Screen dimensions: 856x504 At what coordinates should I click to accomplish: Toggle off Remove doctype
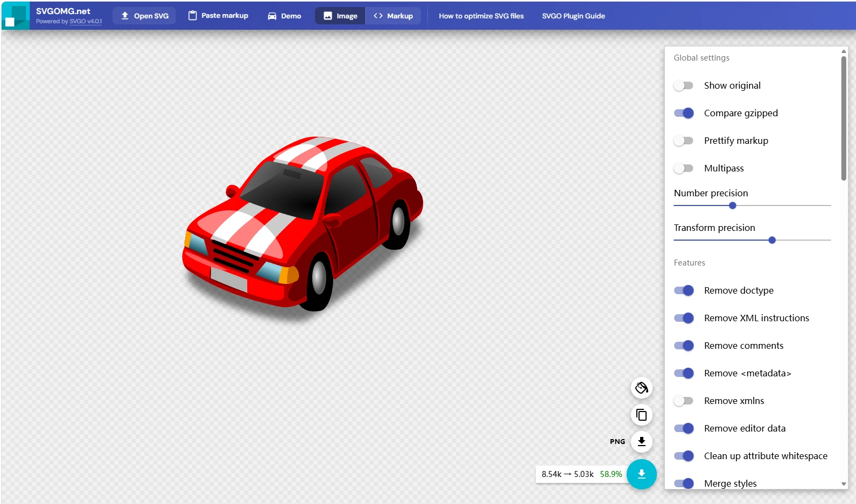point(684,290)
